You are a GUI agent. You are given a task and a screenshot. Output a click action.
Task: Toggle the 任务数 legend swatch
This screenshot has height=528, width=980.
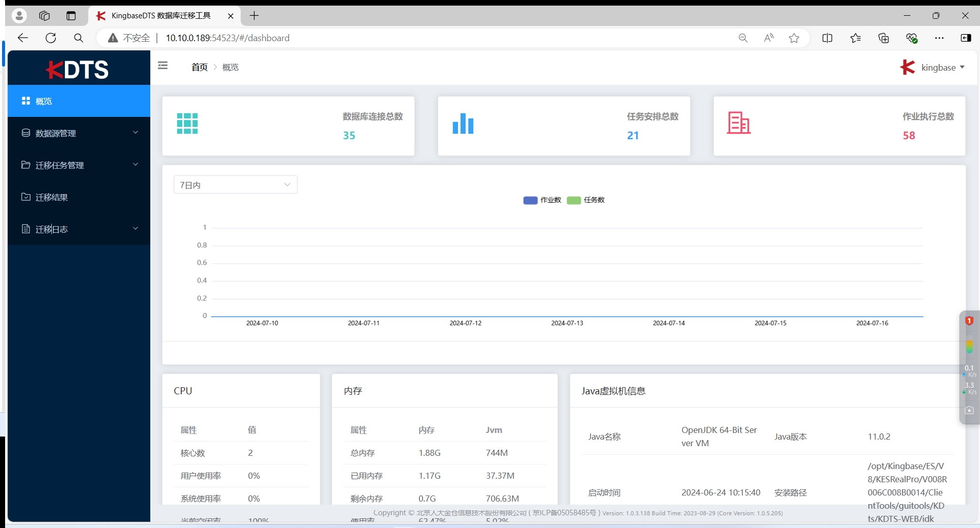[574, 200]
